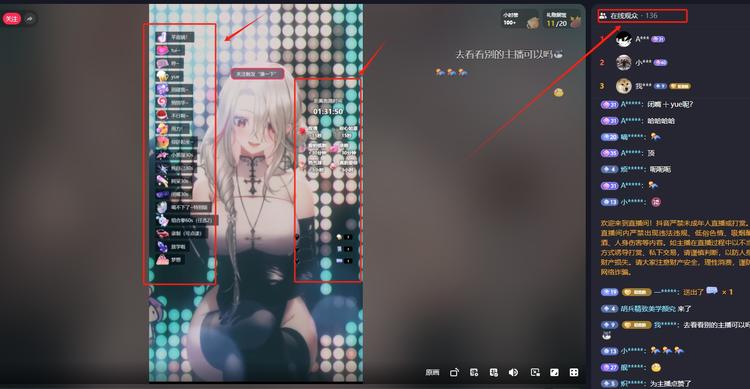The image size is (750, 389).
Task: Click the share arrow icon beside 关注
Action: [30, 19]
